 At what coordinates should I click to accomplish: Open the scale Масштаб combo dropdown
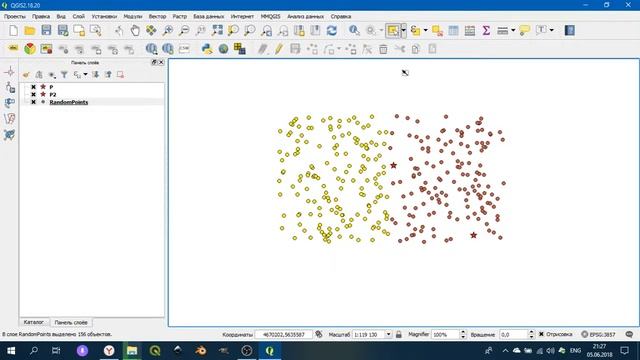[x=388, y=334]
